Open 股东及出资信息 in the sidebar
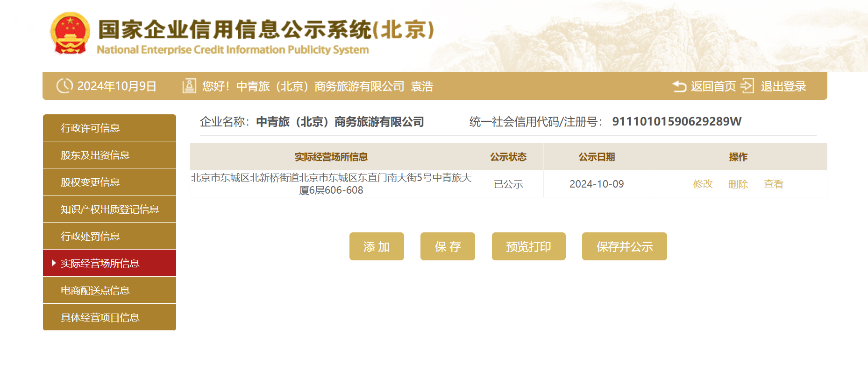 click(x=109, y=155)
